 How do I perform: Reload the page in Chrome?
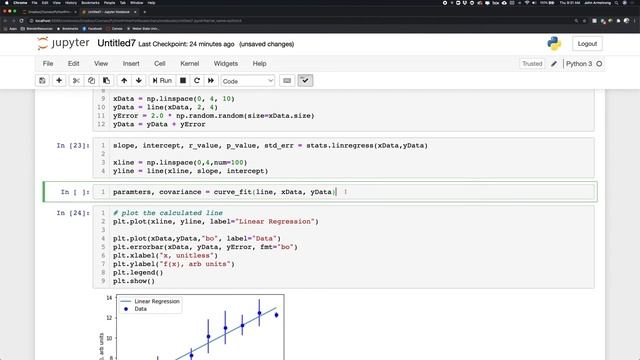[21, 20]
